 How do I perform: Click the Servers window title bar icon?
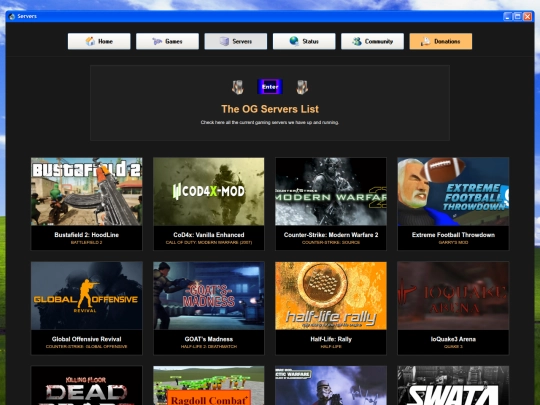click(12, 16)
